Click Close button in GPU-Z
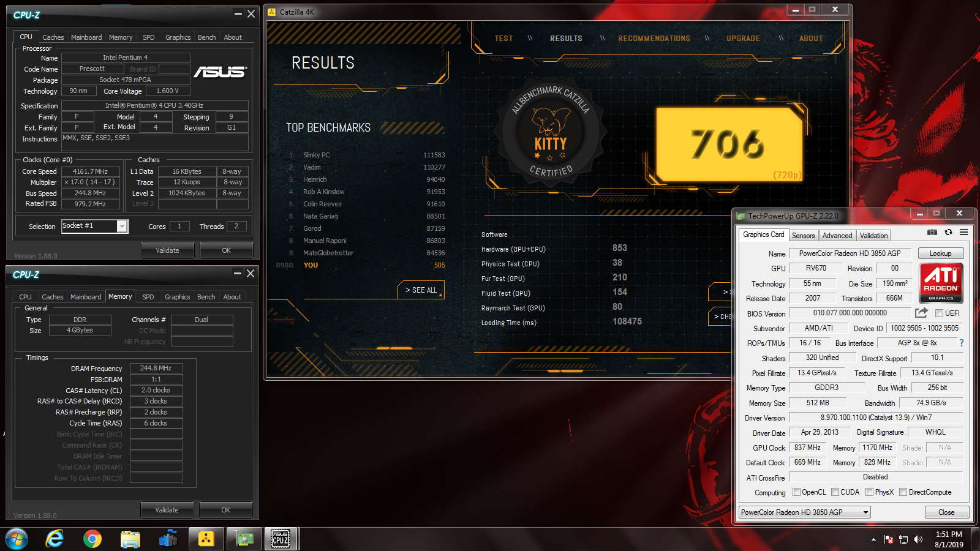Viewport: 980px width, 551px height. pyautogui.click(x=946, y=512)
